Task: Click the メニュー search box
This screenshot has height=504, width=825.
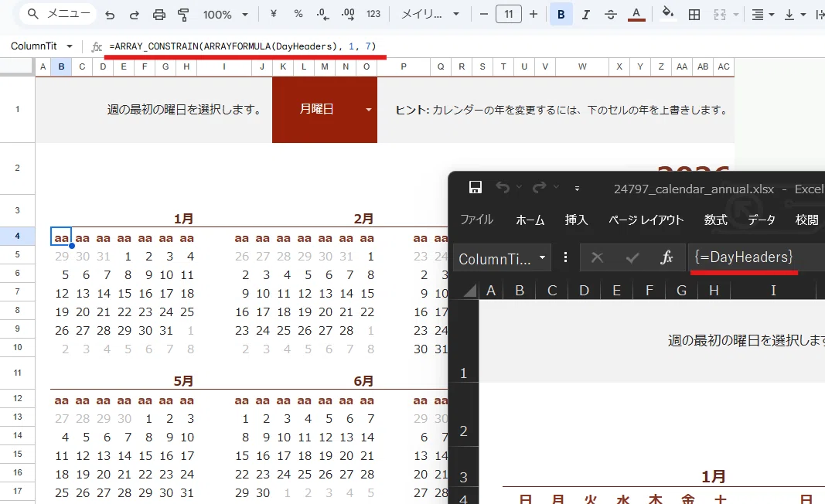Action: [58, 14]
